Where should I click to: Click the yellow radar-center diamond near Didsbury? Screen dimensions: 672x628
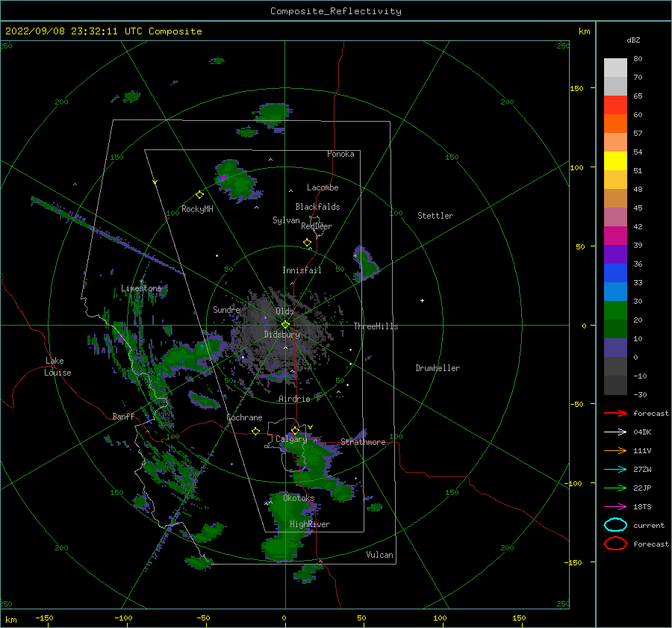(285, 325)
